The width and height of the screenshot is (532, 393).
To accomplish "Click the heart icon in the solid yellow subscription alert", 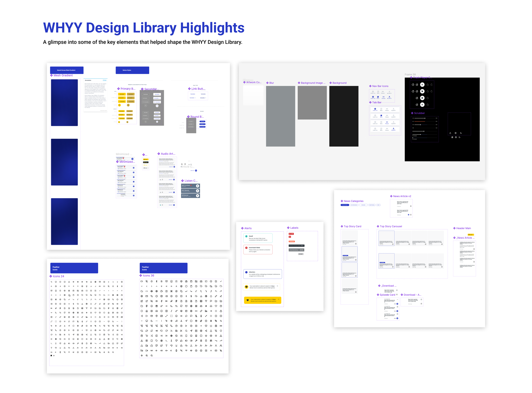I will pyautogui.click(x=247, y=300).
